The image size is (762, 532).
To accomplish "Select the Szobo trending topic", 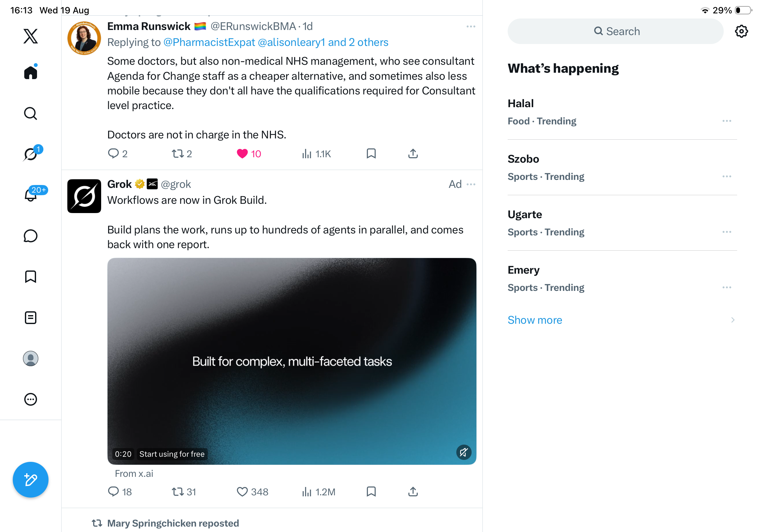I will (x=622, y=167).
